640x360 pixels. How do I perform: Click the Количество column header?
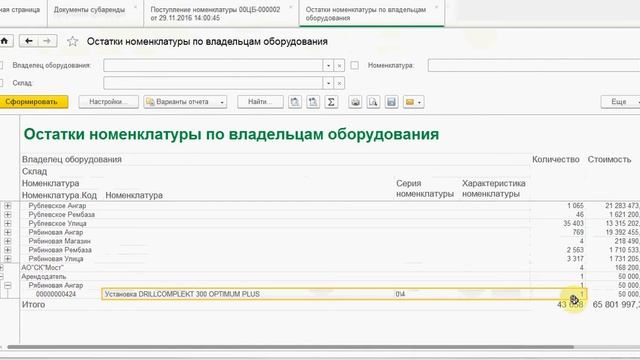[x=556, y=160]
